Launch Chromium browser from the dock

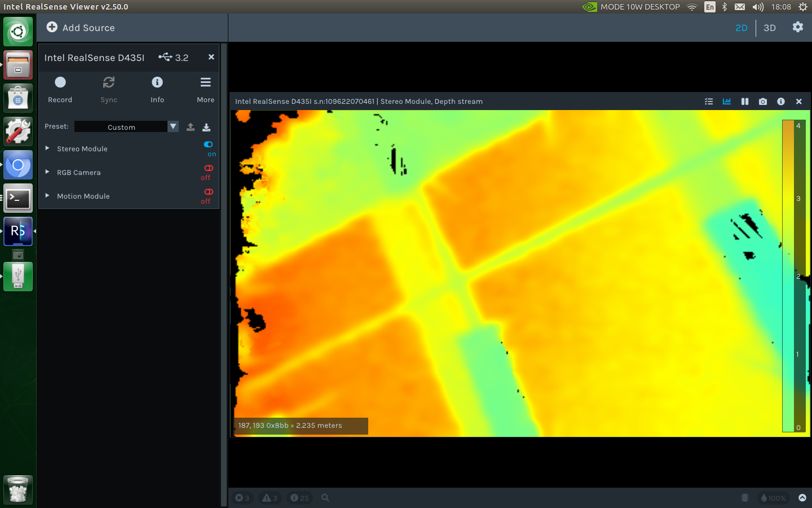tap(18, 165)
